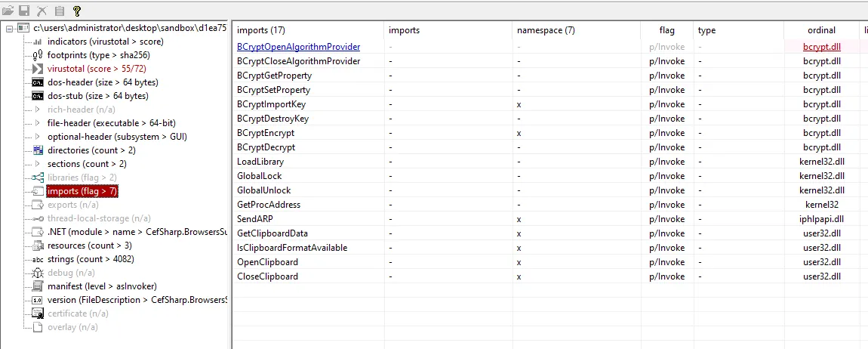Click the open file toolbar icon
868x349 pixels.
coord(8,11)
